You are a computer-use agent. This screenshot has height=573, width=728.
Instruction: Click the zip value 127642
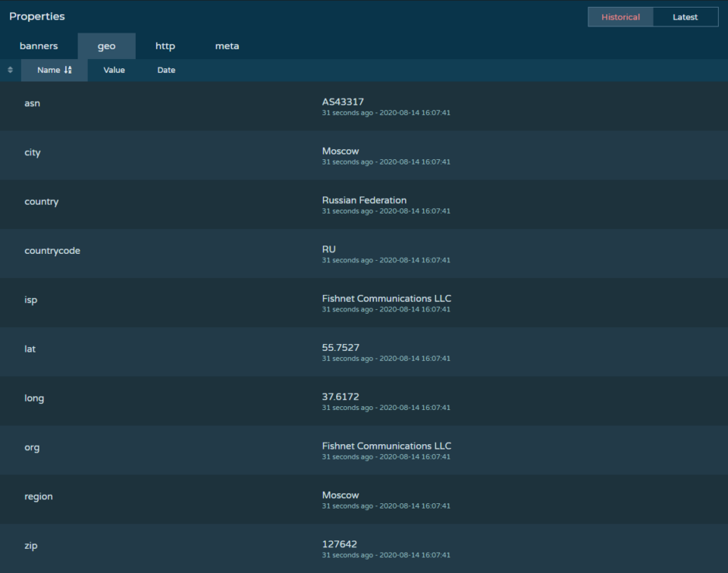point(339,544)
